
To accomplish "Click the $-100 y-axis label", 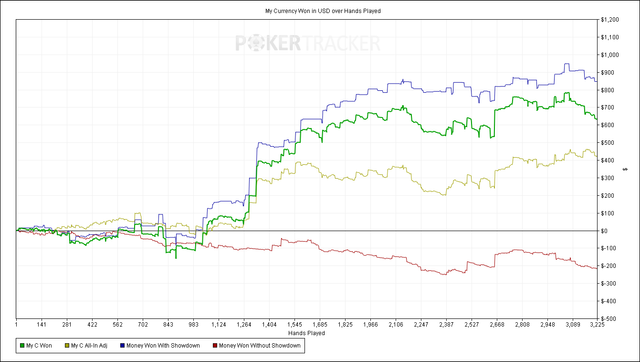I will pos(608,248).
